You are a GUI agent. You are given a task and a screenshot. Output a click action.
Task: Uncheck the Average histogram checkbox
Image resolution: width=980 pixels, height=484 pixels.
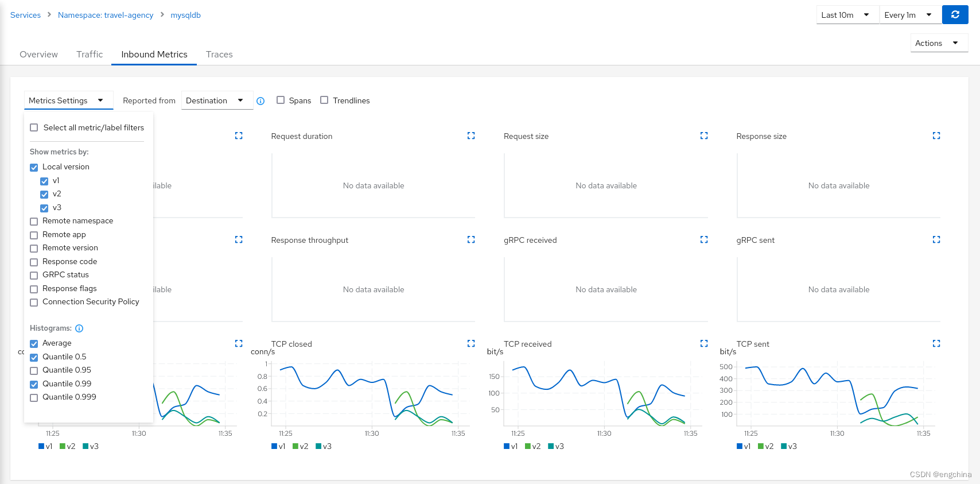(34, 343)
